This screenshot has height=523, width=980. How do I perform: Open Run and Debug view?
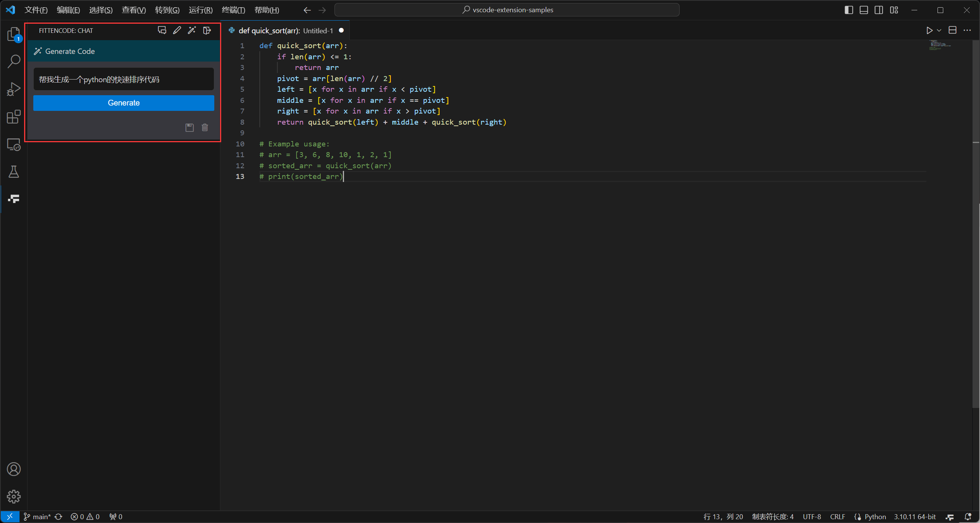[x=14, y=89]
